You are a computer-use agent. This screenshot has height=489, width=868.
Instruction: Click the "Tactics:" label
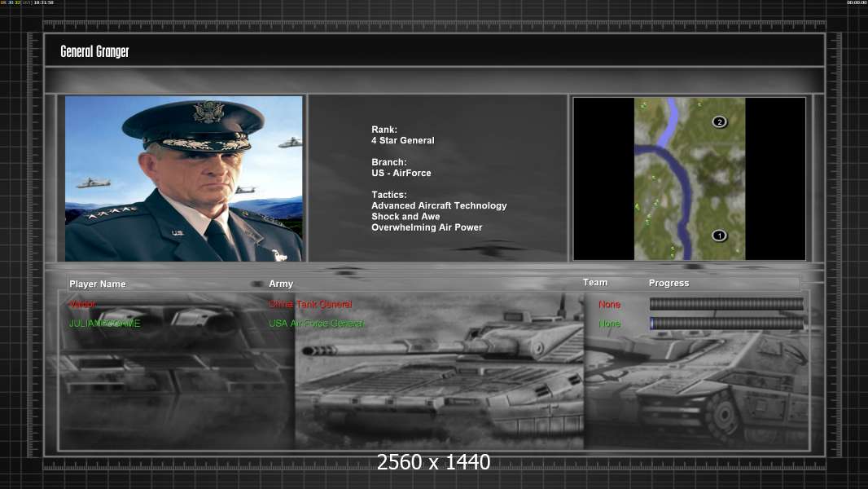tap(389, 195)
